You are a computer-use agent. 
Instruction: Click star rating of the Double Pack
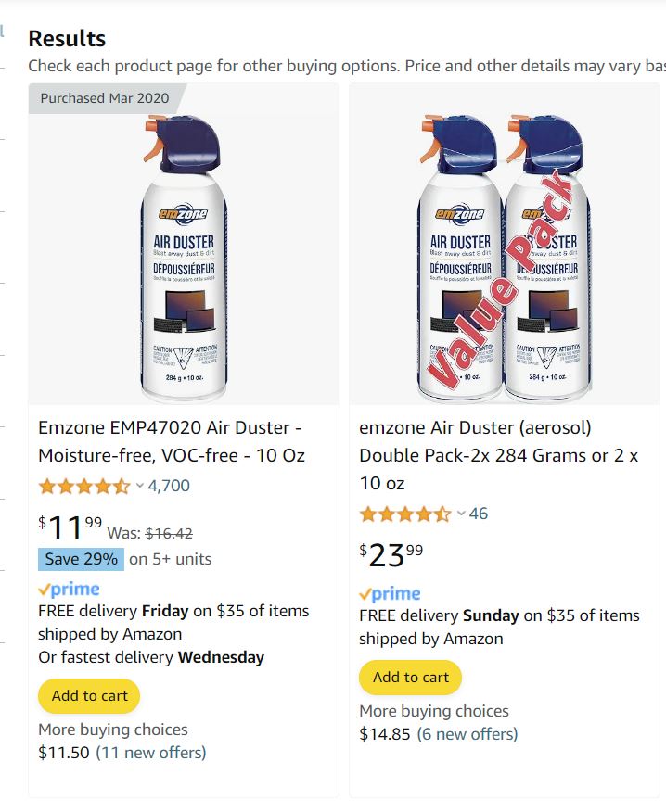405,514
